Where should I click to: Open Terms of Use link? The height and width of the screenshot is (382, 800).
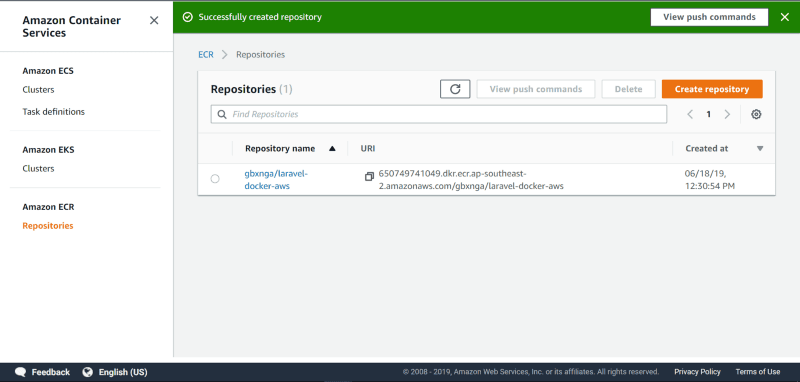758,372
